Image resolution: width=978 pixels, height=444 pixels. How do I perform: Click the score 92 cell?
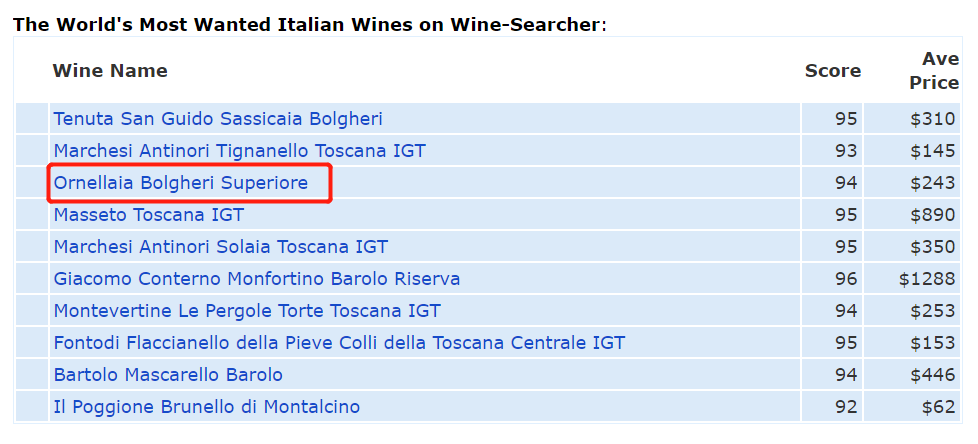pyautogui.click(x=846, y=407)
